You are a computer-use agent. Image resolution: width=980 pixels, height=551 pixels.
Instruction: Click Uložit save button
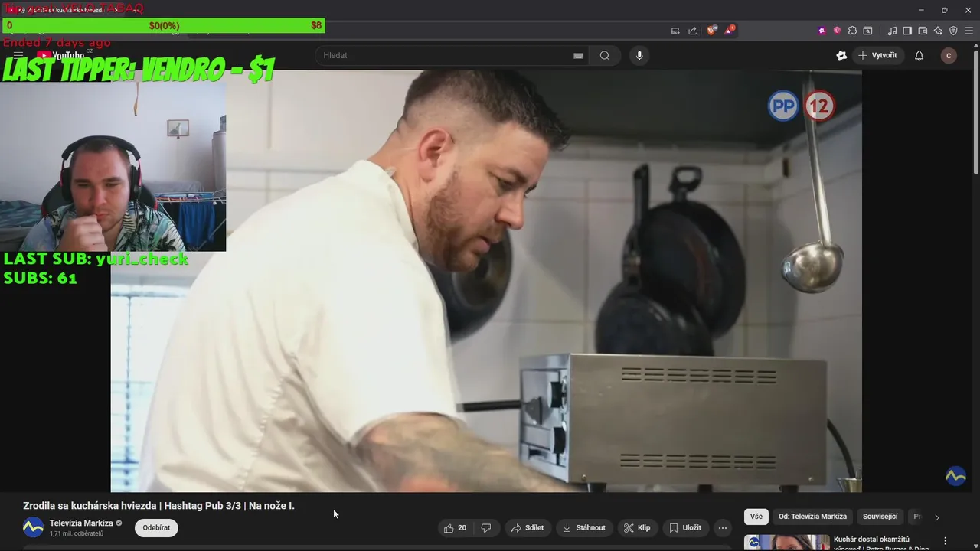[x=685, y=528]
